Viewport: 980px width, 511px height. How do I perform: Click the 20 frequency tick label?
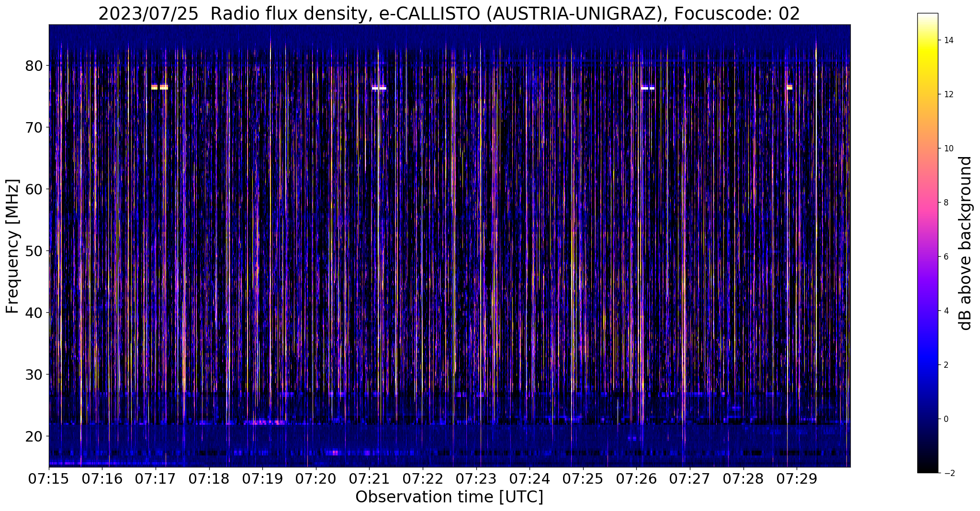[x=34, y=436]
